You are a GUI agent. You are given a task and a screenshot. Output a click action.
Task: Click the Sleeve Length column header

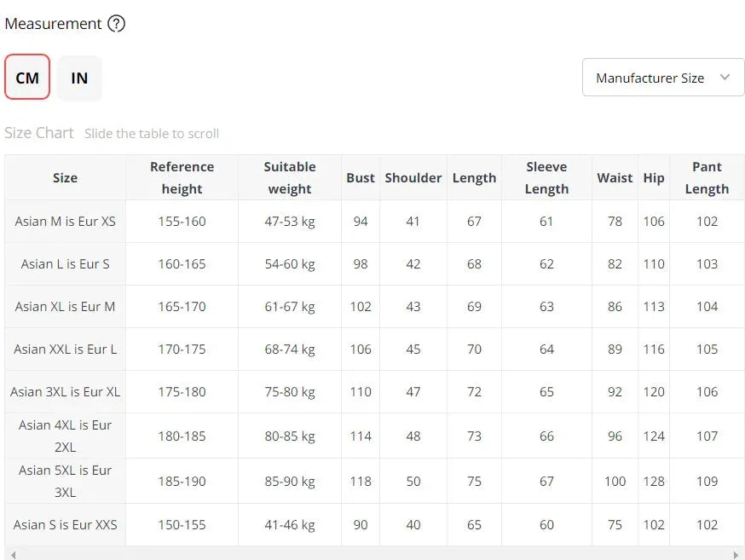546,178
